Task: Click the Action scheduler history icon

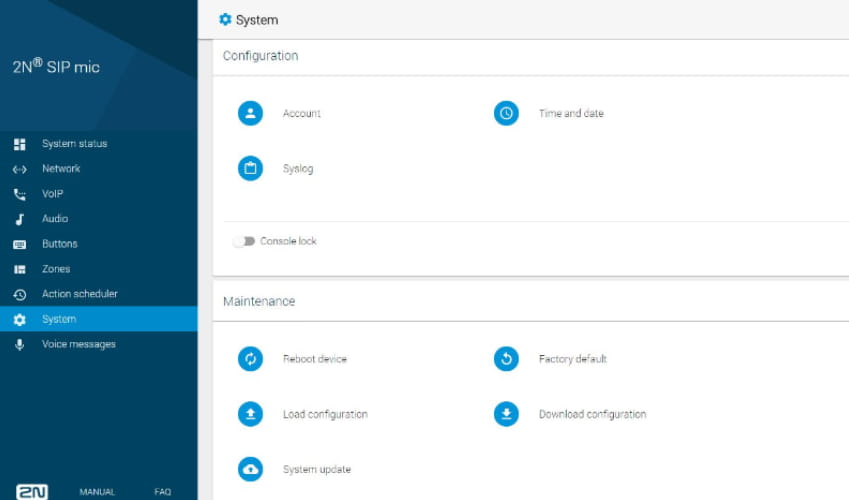Action: pyautogui.click(x=19, y=294)
